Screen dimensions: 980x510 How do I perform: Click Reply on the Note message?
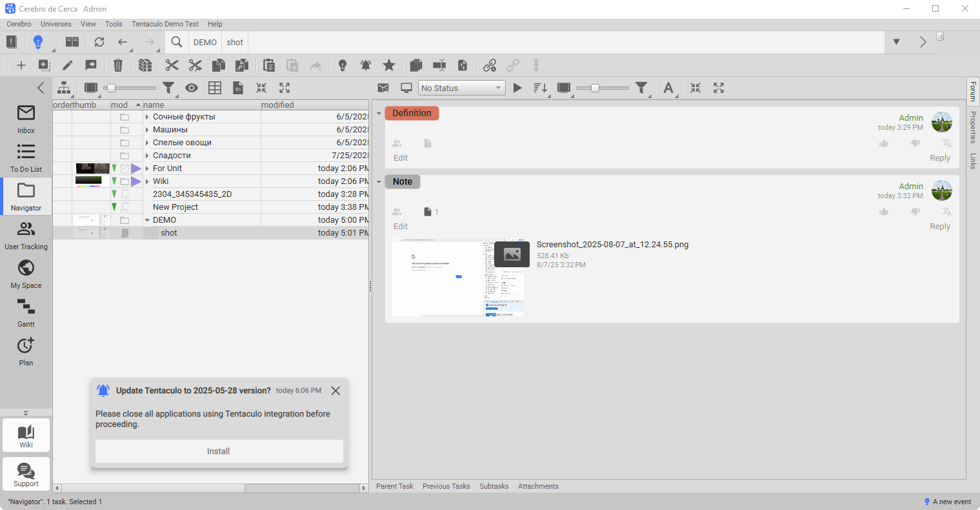point(939,227)
